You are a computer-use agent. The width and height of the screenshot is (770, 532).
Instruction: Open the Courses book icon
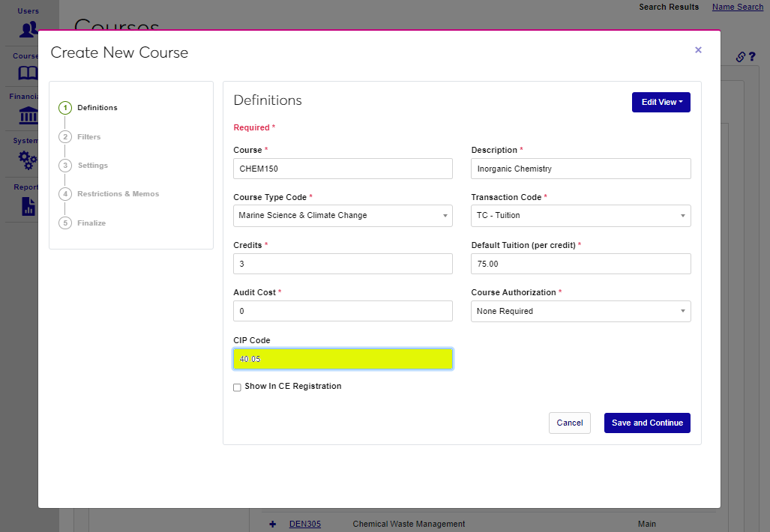pos(28,73)
